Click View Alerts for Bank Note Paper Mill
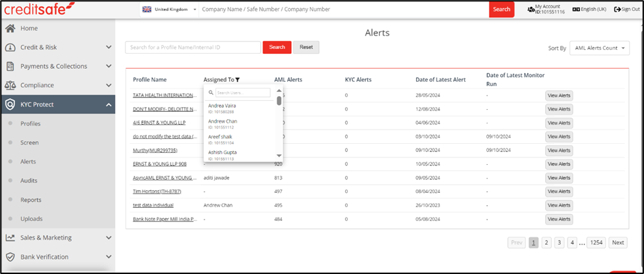This screenshot has width=644, height=274. click(559, 219)
